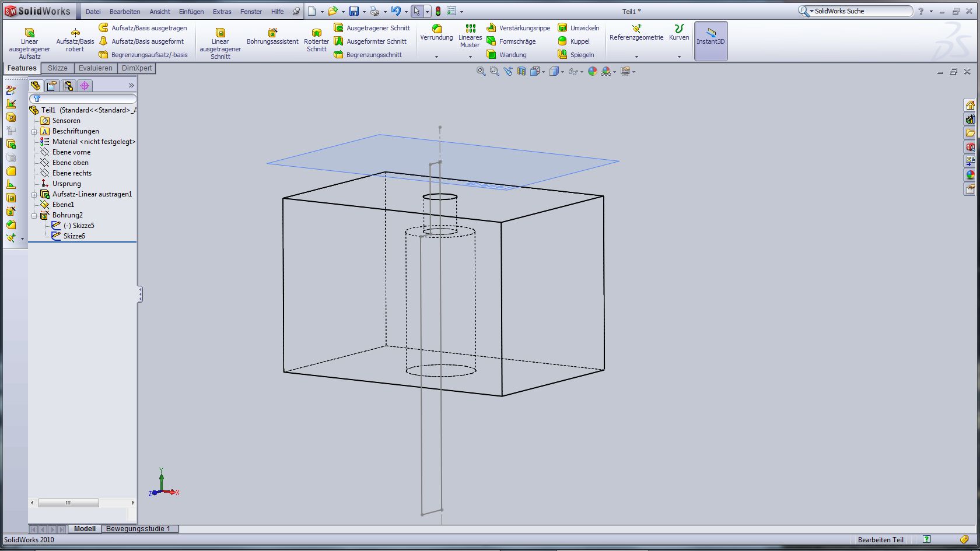Viewport: 980px width, 551px height.
Task: Open the Bearbeiten menu
Action: click(x=125, y=12)
